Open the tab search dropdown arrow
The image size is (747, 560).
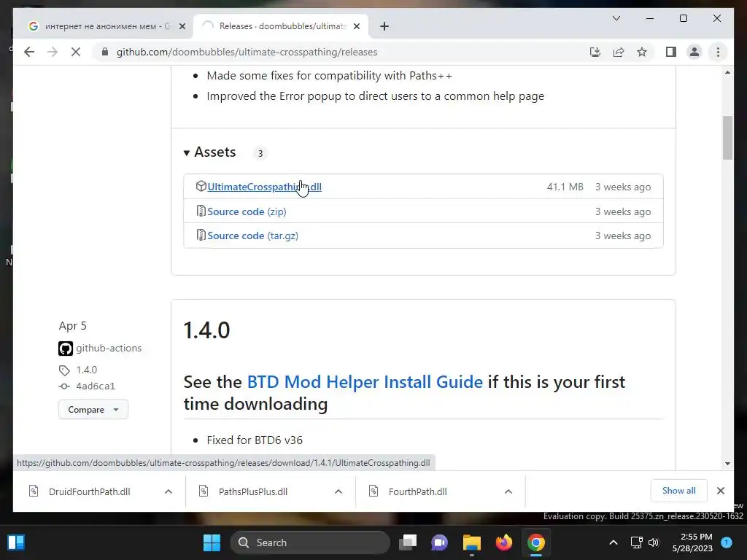(616, 18)
